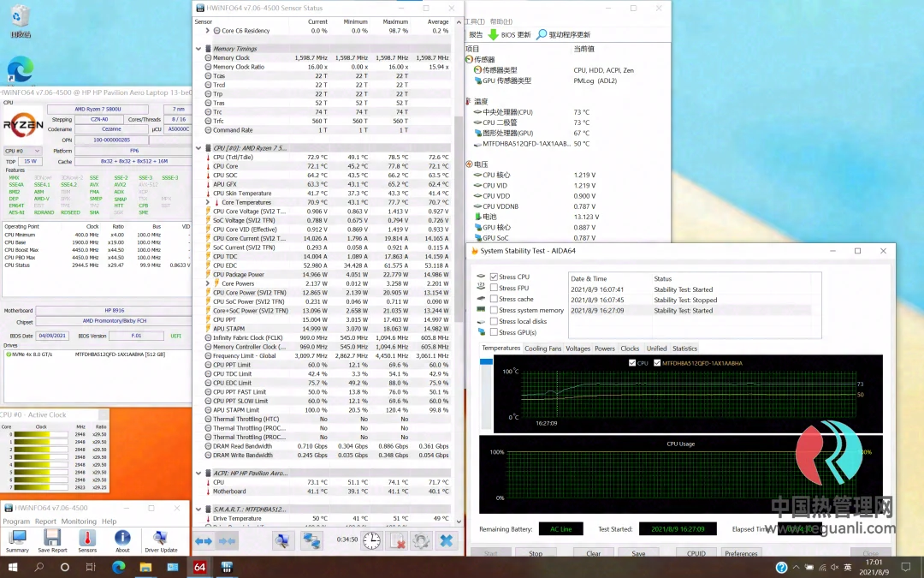924x578 pixels.
Task: Uncheck Stress CPU checkbox
Action: point(494,277)
